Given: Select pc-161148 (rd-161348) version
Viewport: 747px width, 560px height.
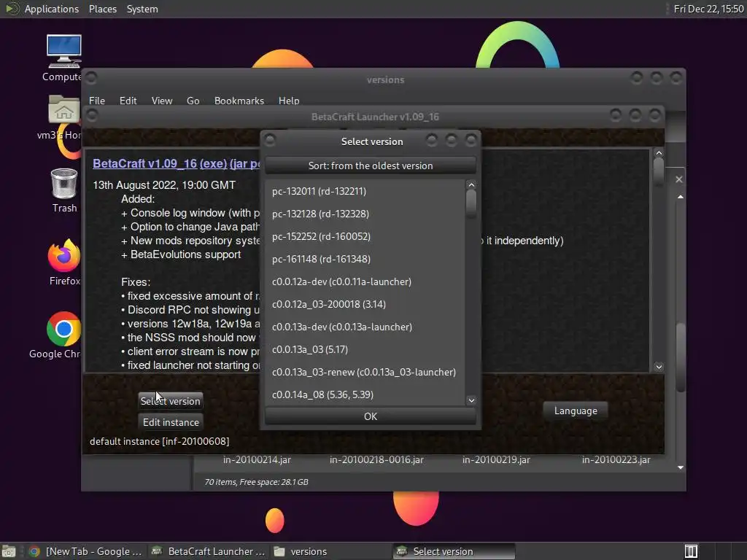Looking at the screenshot, I should pyautogui.click(x=365, y=259).
